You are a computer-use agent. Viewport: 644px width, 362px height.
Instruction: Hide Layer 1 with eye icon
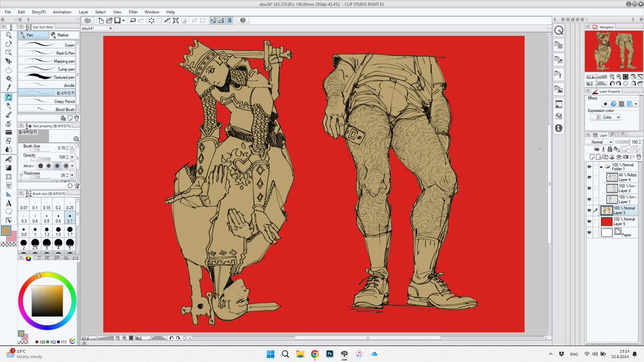point(589,199)
